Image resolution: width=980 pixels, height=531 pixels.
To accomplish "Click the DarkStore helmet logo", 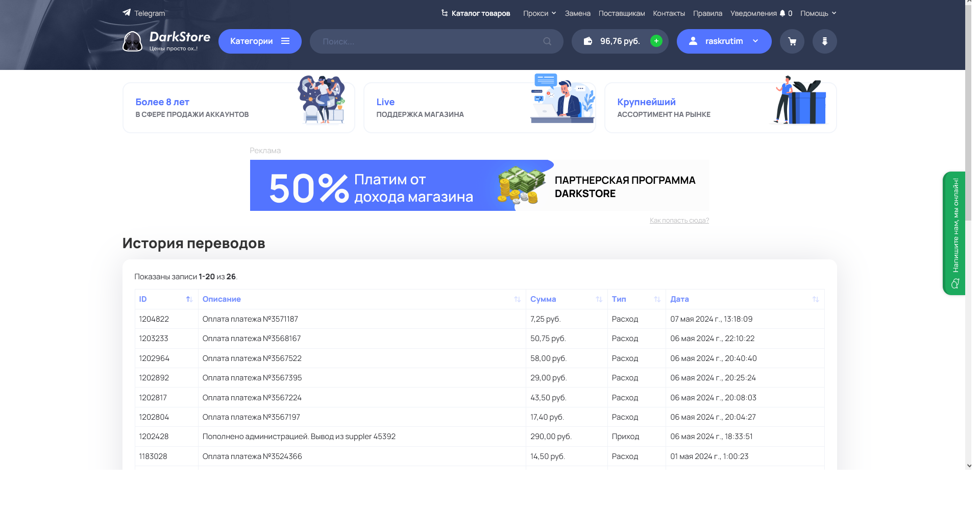I will [x=132, y=41].
